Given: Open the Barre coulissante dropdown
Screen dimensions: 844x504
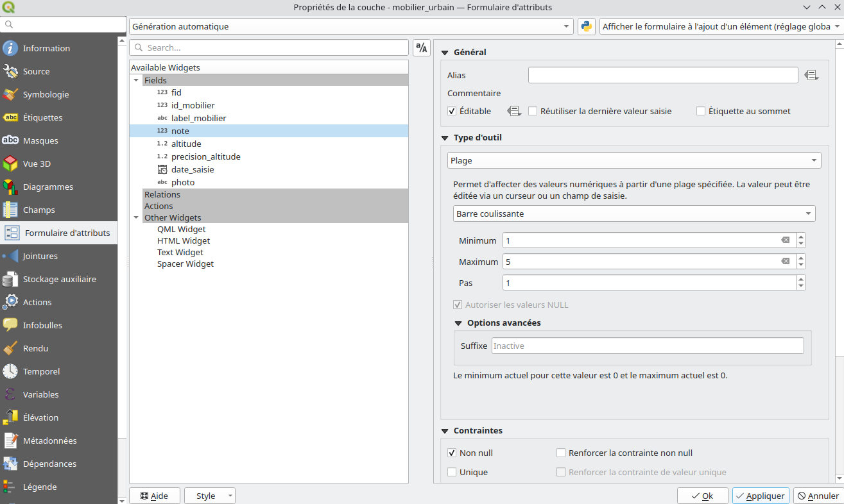Looking at the screenshot, I should (x=633, y=214).
